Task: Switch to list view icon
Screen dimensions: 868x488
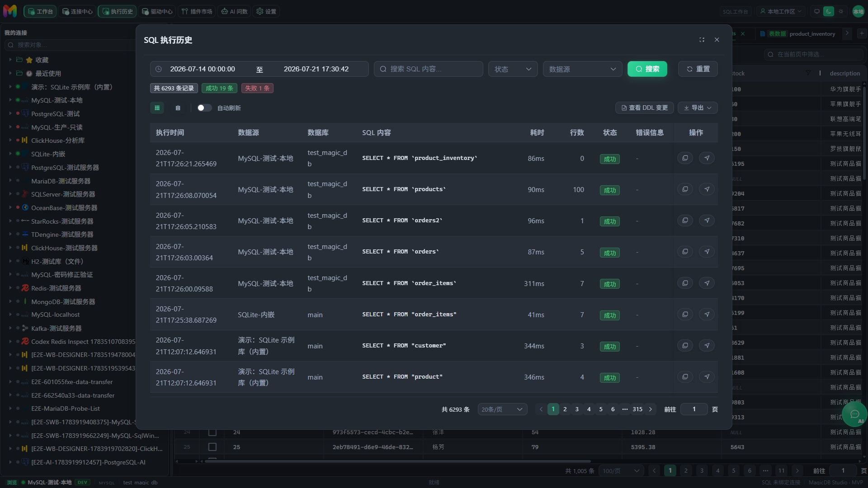Action: tap(178, 108)
